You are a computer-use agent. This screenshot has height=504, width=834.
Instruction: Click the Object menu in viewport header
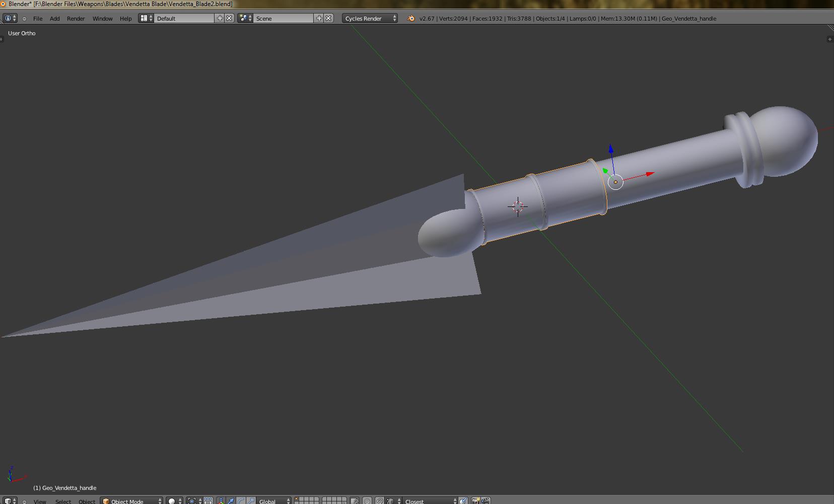[x=87, y=501]
